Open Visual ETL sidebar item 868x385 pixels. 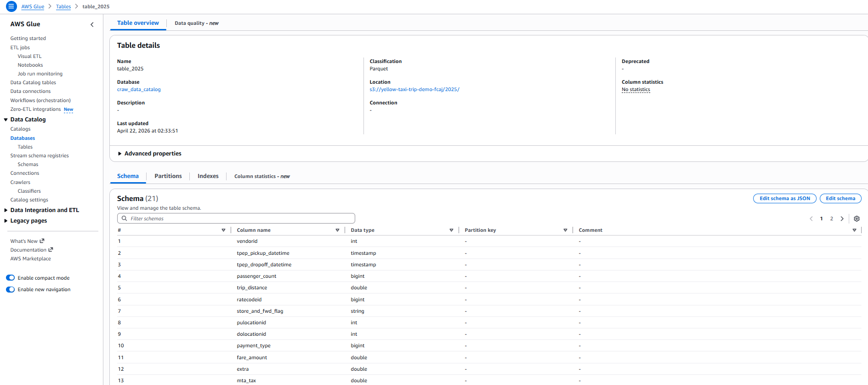(29, 56)
